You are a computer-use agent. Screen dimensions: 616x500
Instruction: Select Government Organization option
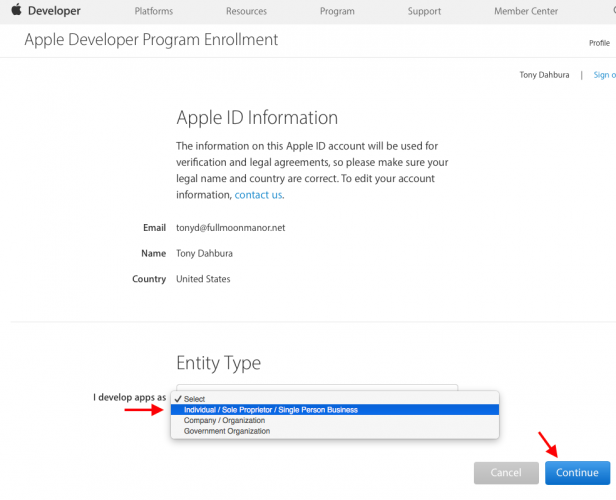pos(335,431)
